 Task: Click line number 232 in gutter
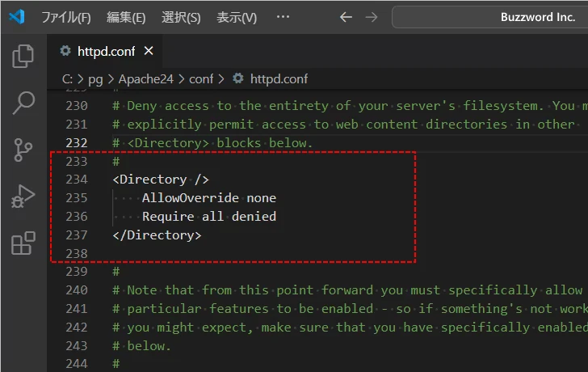tap(77, 143)
